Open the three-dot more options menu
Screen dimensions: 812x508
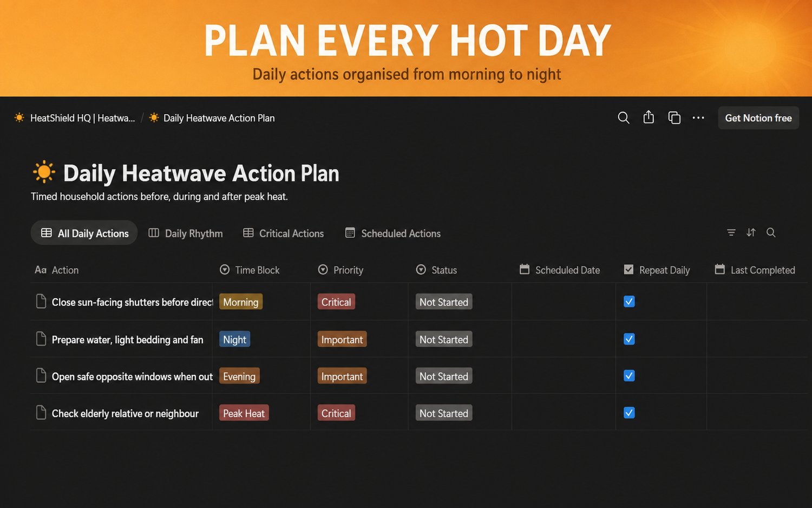point(698,118)
